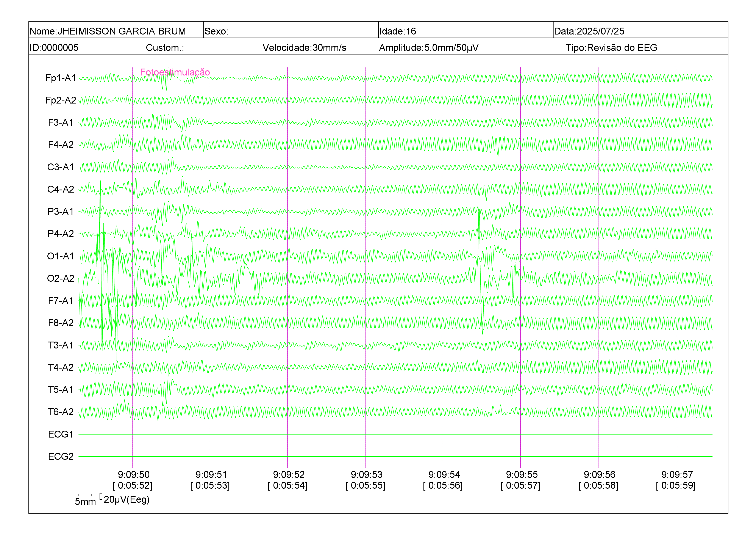The width and height of the screenshot is (756, 535).
Task: Click the Tipo:Revisão do EEG text
Action: click(x=611, y=47)
